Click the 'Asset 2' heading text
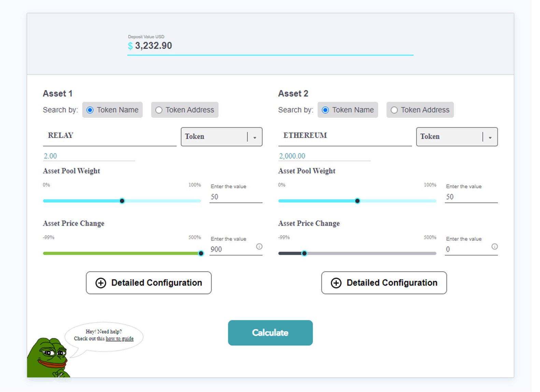This screenshot has width=540, height=392. (x=293, y=93)
